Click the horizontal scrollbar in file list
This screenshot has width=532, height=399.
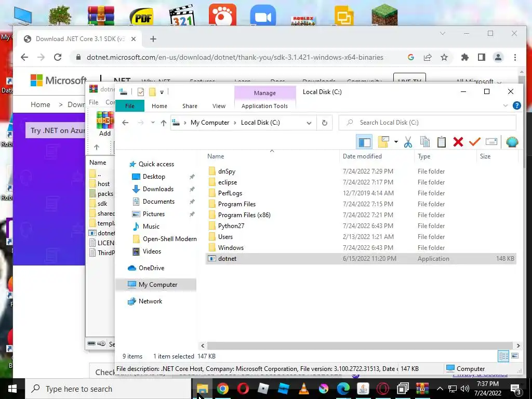(x=360, y=345)
